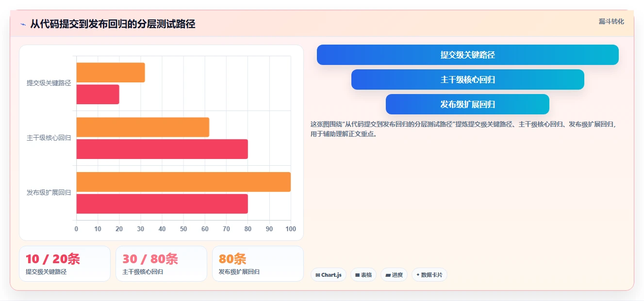Open the 80条 stat card
The height and width of the screenshot is (301, 644).
coord(258,264)
